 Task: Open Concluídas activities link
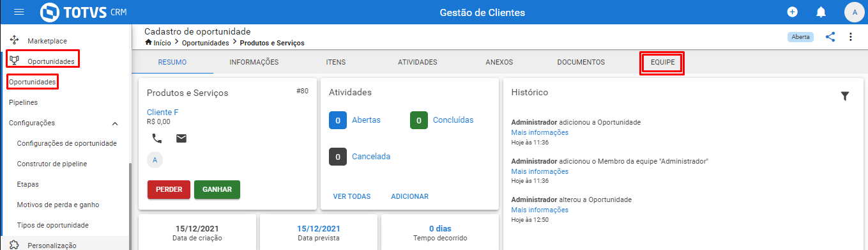[x=453, y=120]
